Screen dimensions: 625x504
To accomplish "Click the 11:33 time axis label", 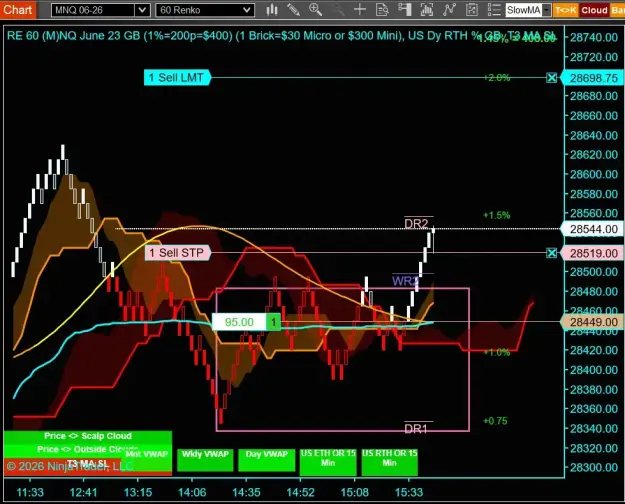I will (30, 492).
